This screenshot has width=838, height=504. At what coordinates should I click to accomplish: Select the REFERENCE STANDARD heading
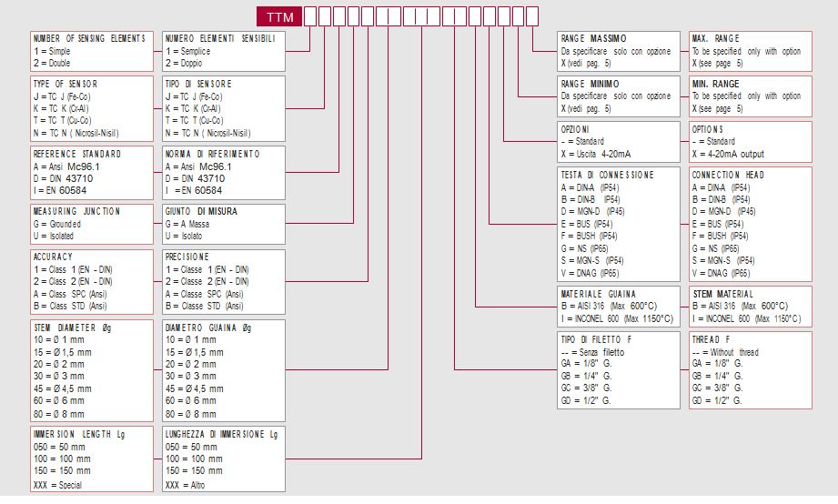(x=76, y=154)
